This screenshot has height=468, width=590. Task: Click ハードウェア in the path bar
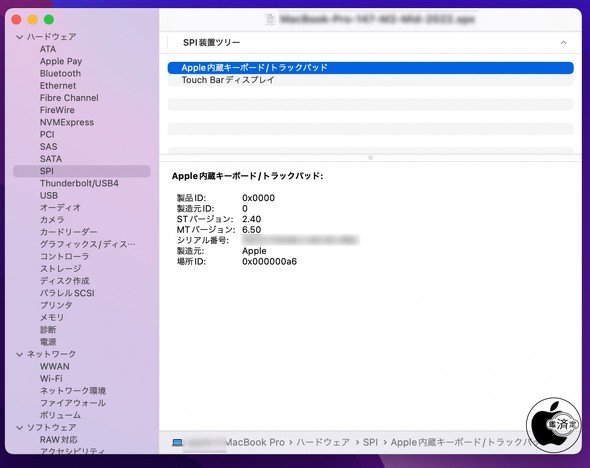click(323, 442)
